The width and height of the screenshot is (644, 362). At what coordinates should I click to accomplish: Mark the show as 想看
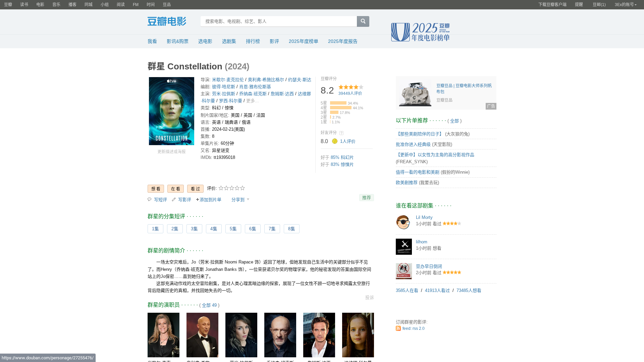coord(156,189)
